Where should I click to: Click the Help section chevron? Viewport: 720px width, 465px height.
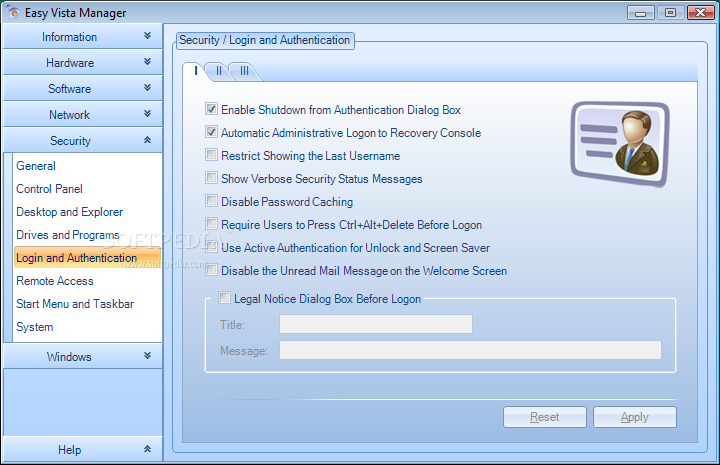pyautogui.click(x=147, y=449)
